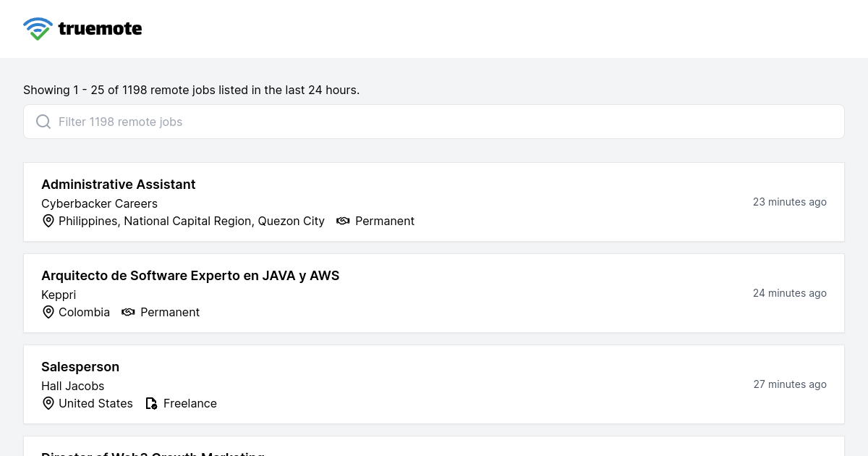
Task: Select the Hall Jacobs company name
Action: (72, 386)
